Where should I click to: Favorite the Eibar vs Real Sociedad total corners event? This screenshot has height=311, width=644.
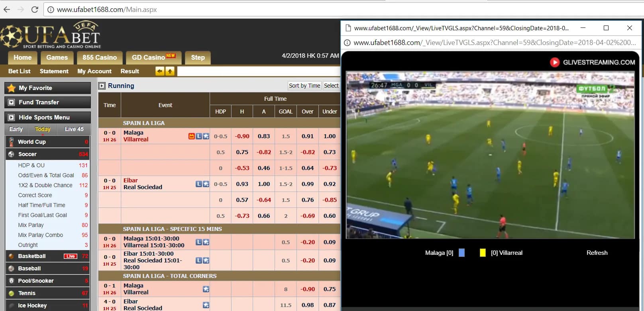point(206,305)
